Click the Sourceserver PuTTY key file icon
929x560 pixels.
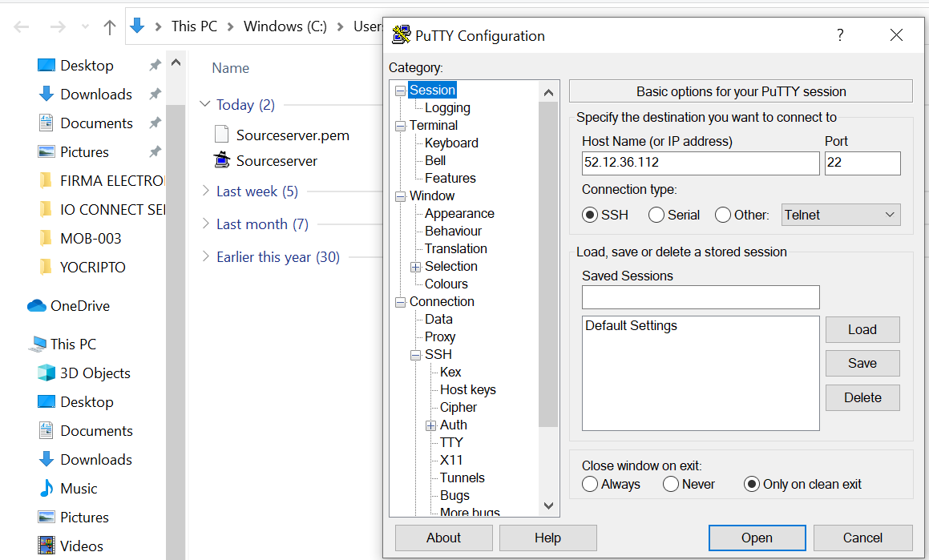click(221, 160)
